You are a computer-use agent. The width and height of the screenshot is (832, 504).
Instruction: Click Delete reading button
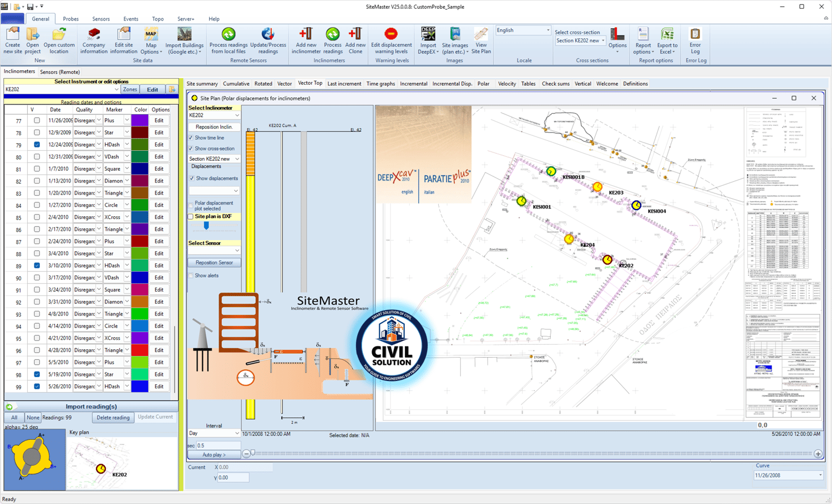pyautogui.click(x=113, y=418)
